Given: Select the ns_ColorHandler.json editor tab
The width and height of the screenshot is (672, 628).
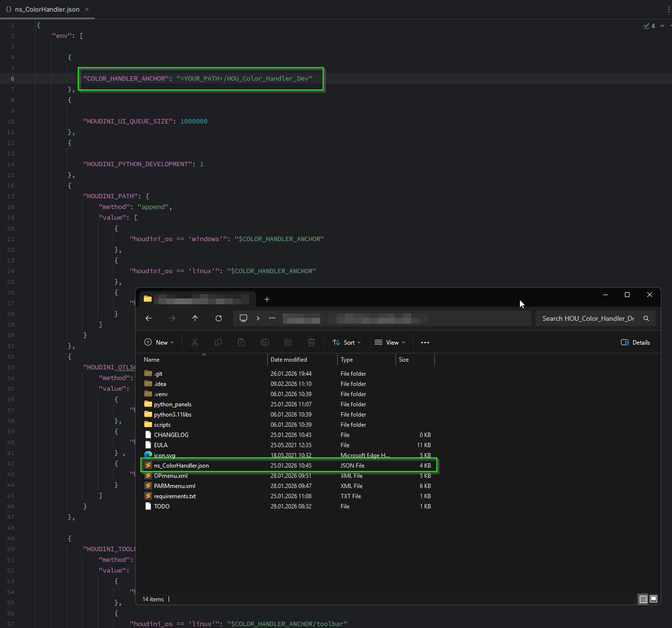Looking at the screenshot, I should pos(47,9).
